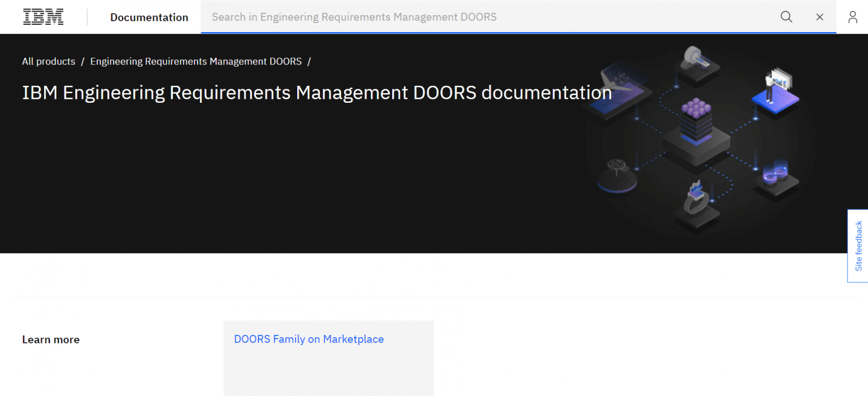Click the IBM logo
Screen dimensions: 868x396
point(42,16)
